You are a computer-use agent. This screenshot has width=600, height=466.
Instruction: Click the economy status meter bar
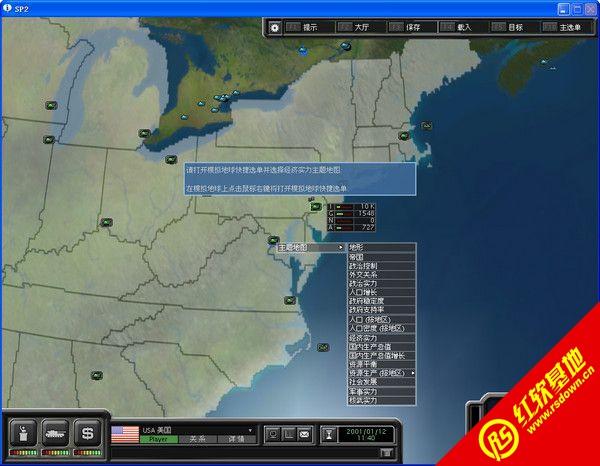pyautogui.click(x=88, y=453)
